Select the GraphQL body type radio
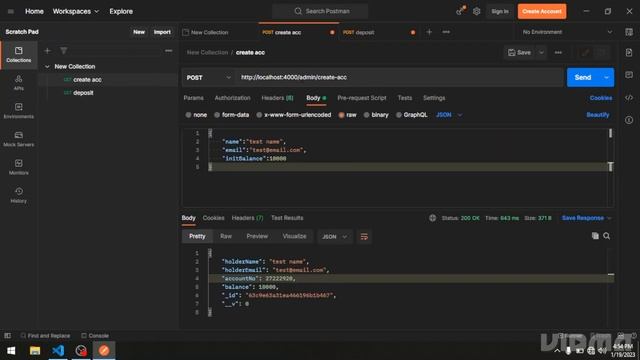 pos(398,115)
